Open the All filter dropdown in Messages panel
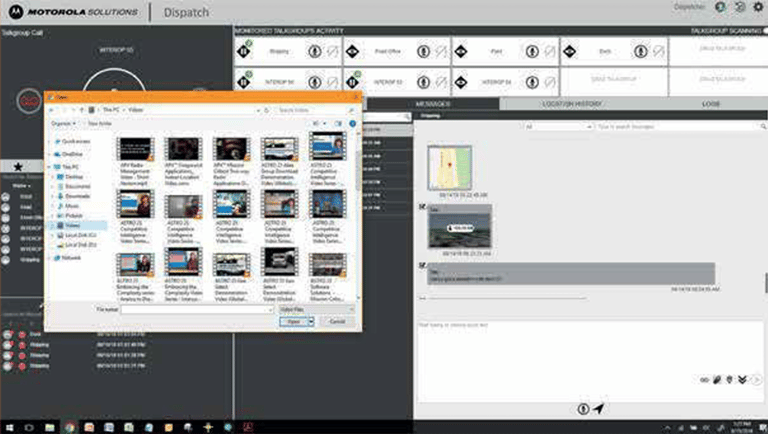Viewport: 768px width, 434px height. (558, 127)
